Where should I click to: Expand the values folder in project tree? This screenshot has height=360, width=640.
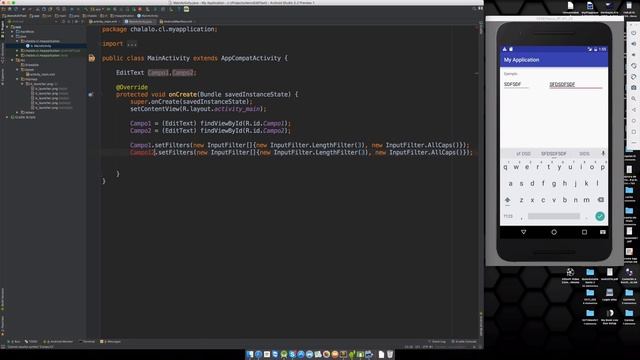pos(18,112)
